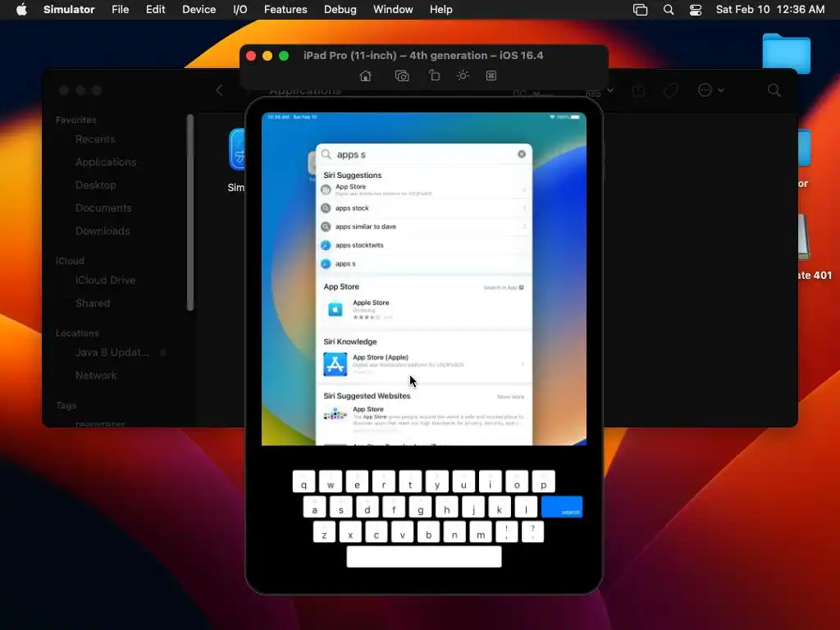Screen dimensions: 840x630
Task: Select the 'apps similar to dave' suggestion
Action: point(424,226)
